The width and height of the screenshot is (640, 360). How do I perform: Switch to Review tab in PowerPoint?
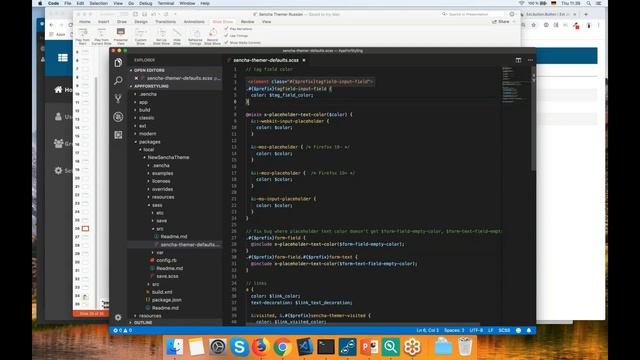[247, 22]
